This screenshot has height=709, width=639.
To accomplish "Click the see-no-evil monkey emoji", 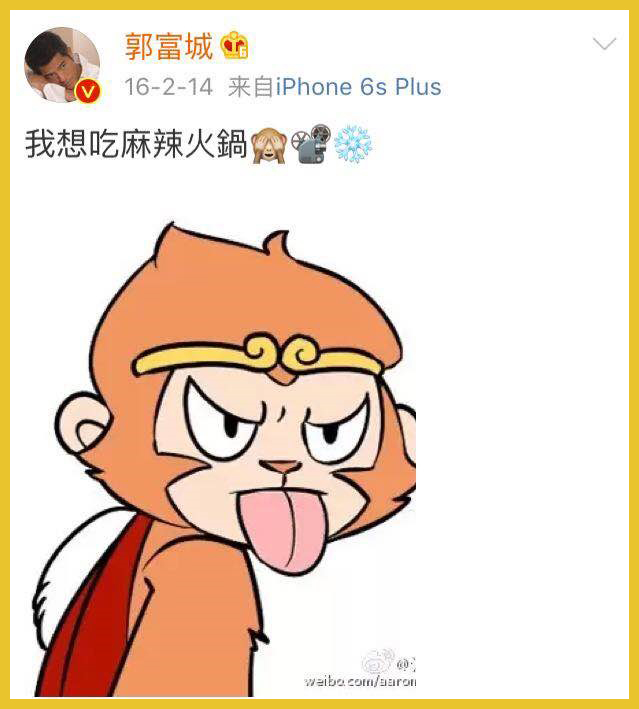I will tap(269, 145).
